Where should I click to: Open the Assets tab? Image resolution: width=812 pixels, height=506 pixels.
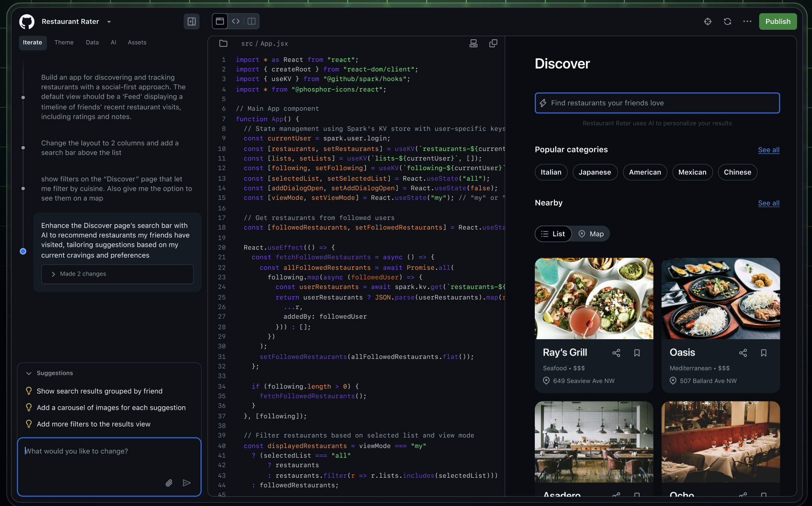(137, 42)
